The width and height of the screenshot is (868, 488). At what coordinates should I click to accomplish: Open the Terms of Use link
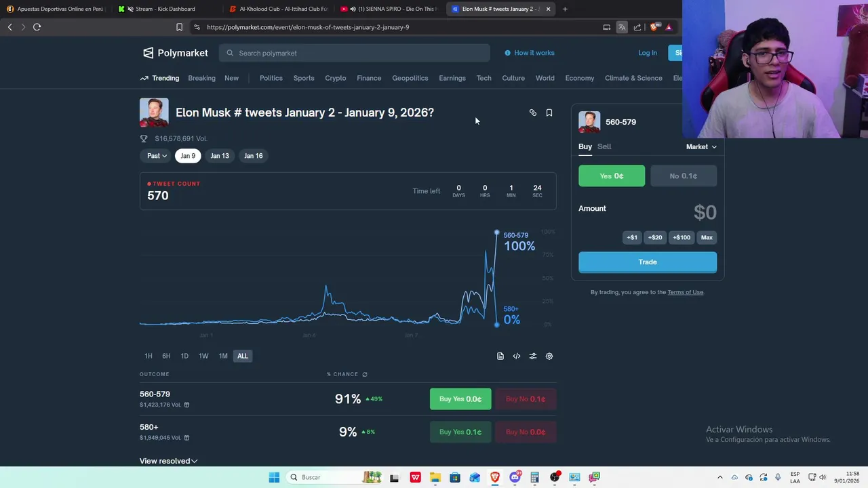pos(686,292)
